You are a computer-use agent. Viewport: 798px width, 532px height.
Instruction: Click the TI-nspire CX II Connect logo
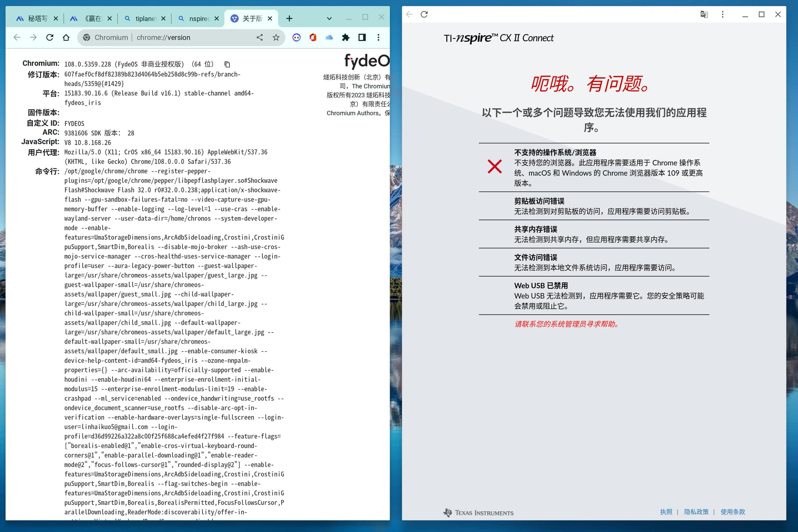(x=498, y=38)
